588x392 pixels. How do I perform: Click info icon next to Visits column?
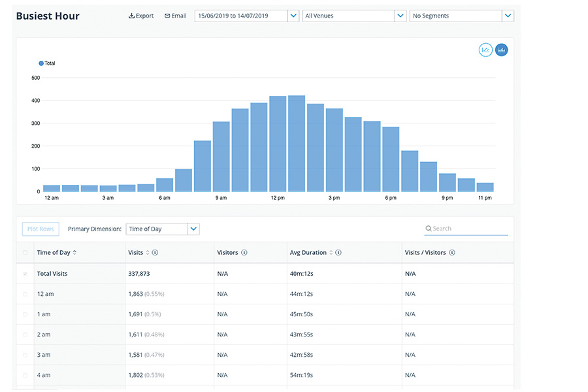(x=155, y=253)
